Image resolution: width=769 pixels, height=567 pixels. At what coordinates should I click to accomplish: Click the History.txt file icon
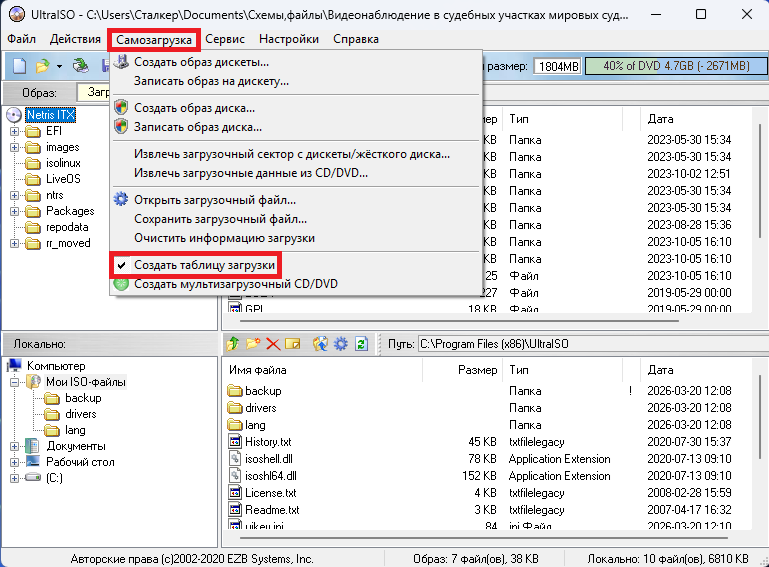[235, 441]
